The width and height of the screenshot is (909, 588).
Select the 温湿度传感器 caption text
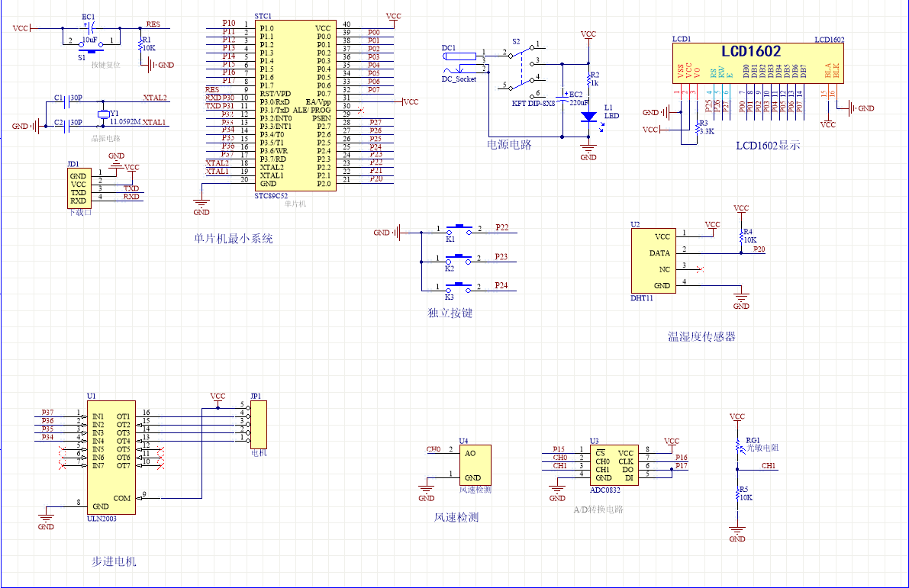tap(701, 336)
